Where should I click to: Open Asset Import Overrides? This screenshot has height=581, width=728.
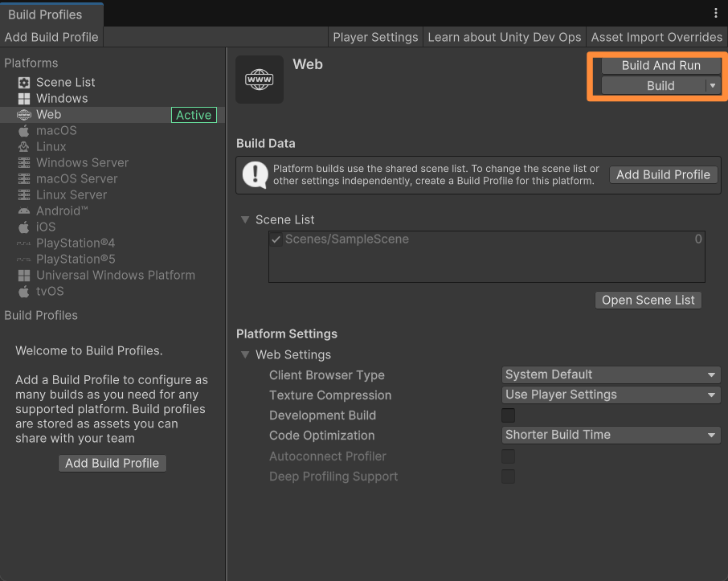pyautogui.click(x=656, y=37)
